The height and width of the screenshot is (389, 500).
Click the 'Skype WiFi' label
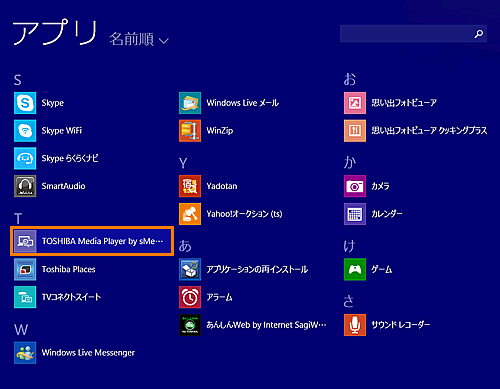click(x=62, y=131)
